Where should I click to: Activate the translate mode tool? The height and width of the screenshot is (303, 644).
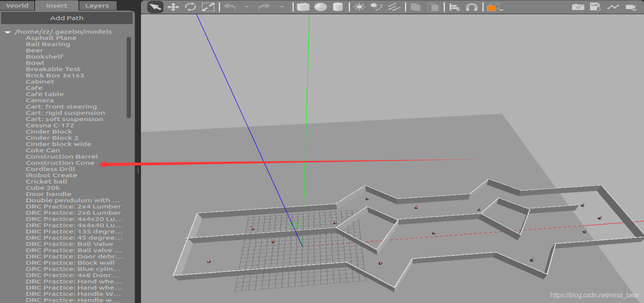pos(173,7)
